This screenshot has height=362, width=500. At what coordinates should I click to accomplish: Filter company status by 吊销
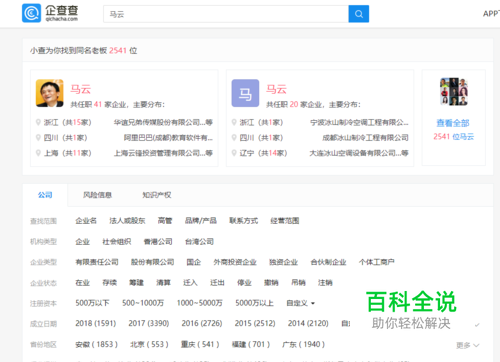click(298, 283)
